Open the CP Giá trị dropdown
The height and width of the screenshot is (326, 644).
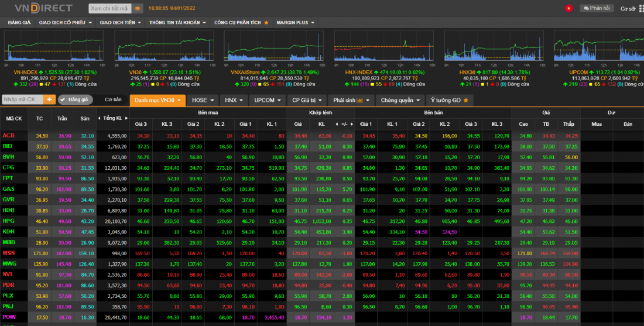306,100
